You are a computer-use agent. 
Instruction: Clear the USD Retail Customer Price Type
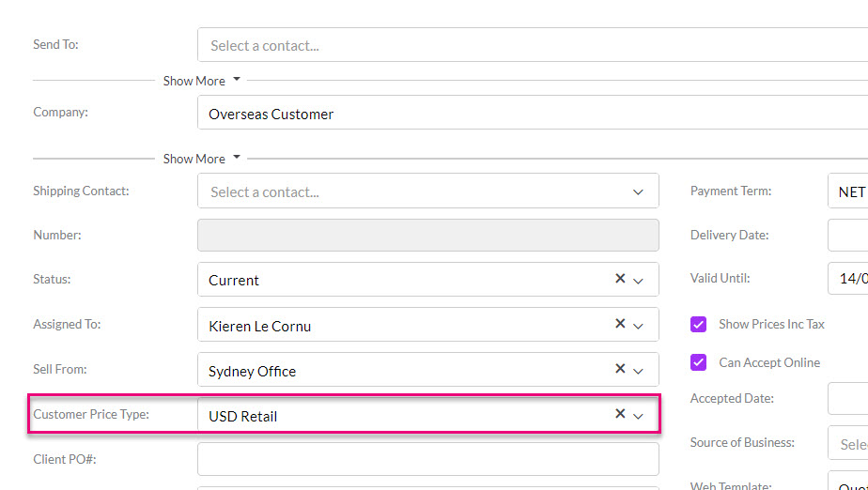(x=620, y=414)
